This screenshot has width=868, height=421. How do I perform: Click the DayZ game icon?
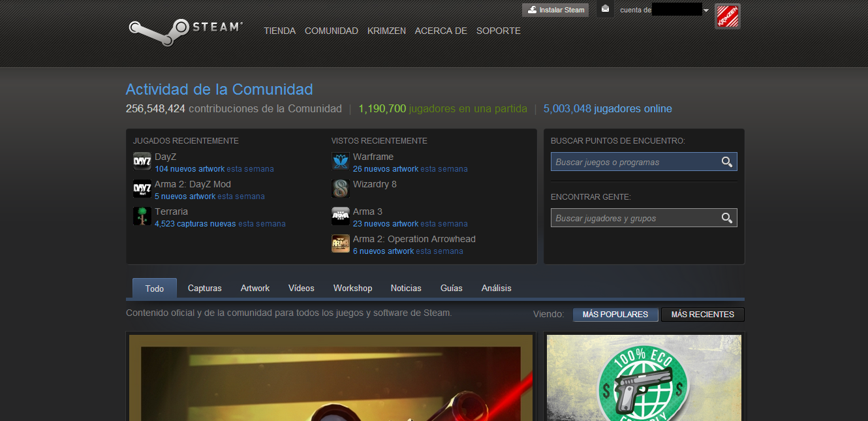click(x=142, y=161)
